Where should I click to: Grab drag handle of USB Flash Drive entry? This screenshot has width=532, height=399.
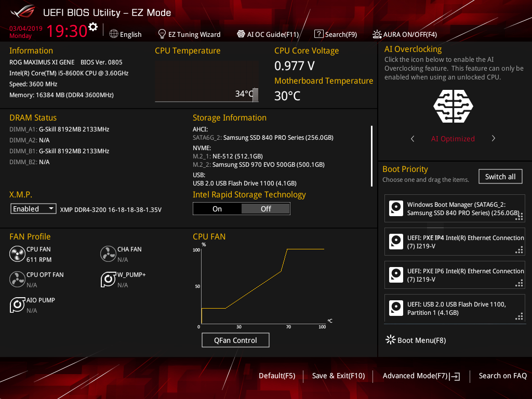coord(519,316)
